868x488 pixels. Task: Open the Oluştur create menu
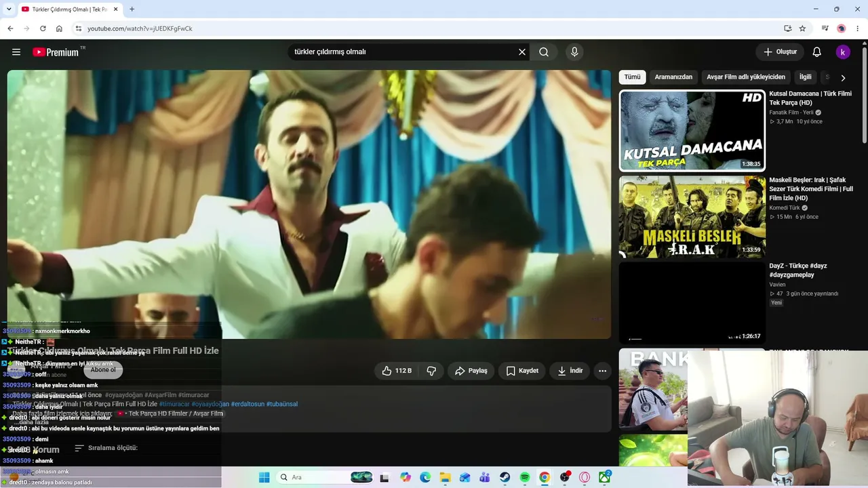(780, 52)
